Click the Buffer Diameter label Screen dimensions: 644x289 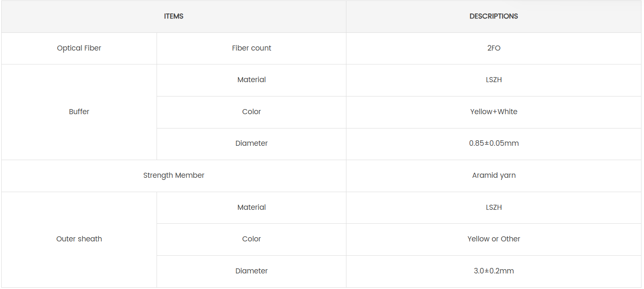[251, 143]
